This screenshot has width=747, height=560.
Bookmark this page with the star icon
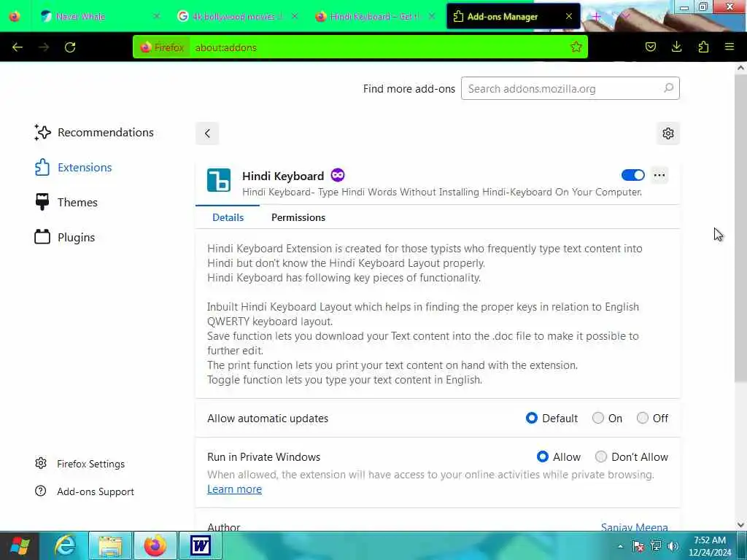(576, 47)
